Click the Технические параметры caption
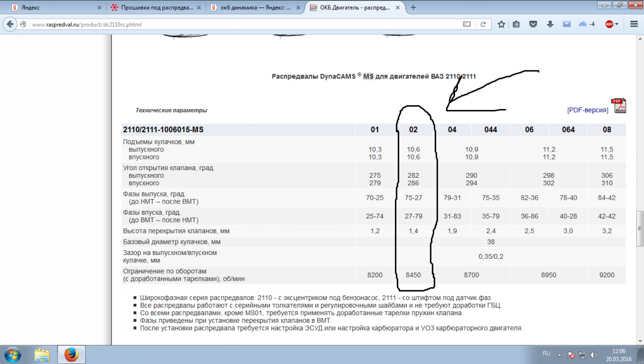This screenshot has height=364, width=644. pos(171,110)
